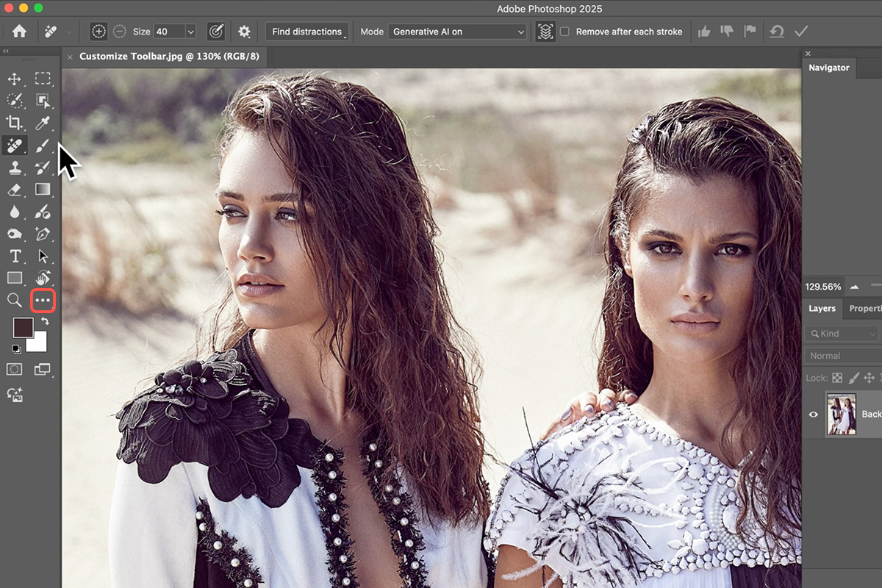Click the Home icon in options bar
Viewport: 882px width, 588px height.
(x=19, y=32)
